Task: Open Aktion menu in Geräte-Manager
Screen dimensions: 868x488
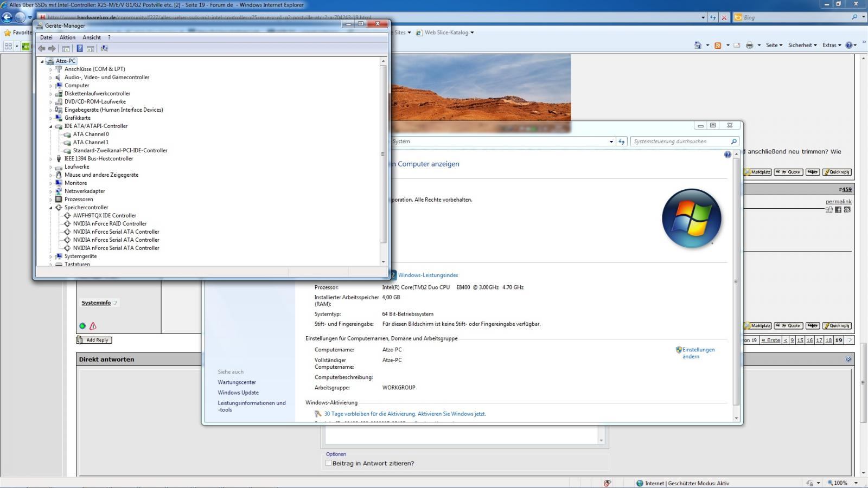Action: click(67, 37)
